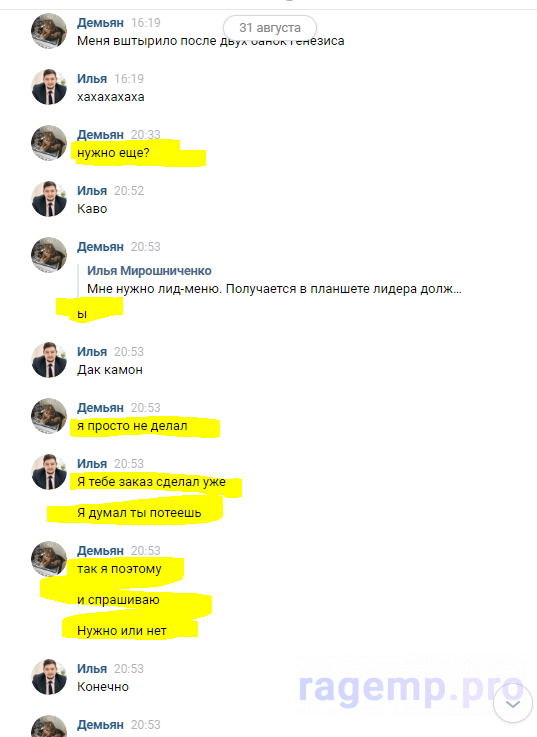
Task: Click Илья's avatar next to Каво
Action: (x=49, y=199)
